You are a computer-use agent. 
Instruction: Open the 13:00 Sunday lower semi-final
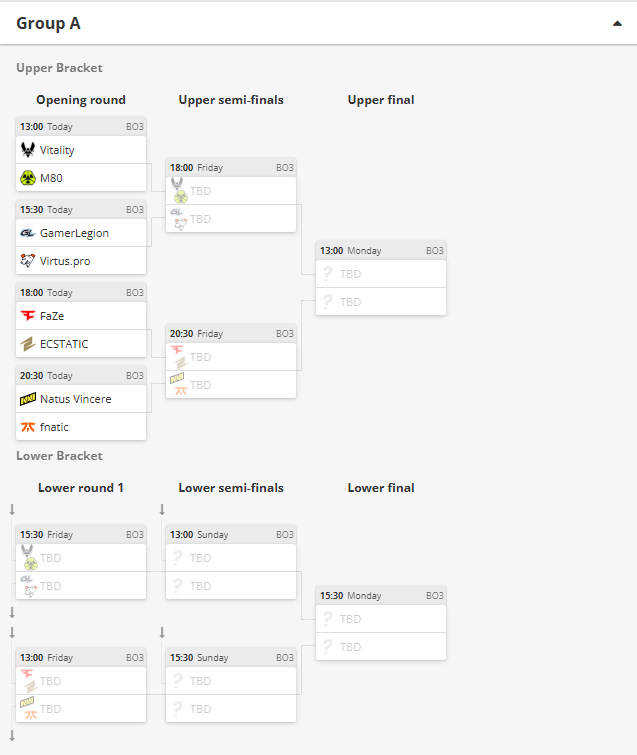point(231,562)
